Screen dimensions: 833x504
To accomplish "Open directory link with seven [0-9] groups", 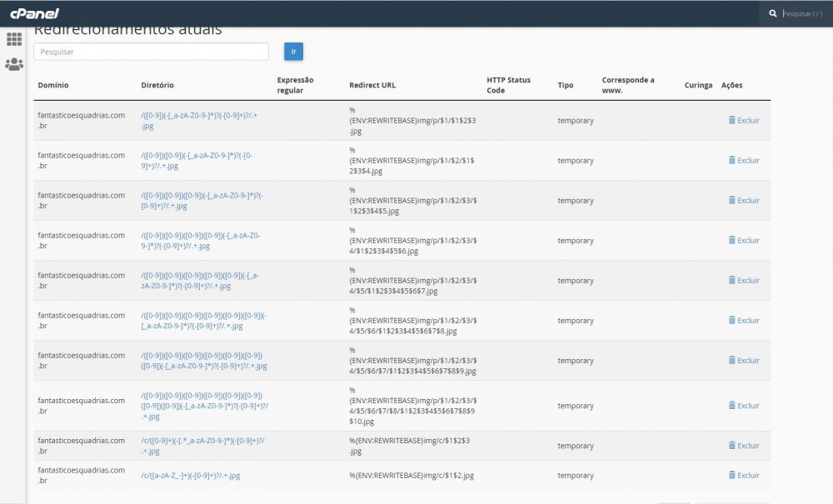I will pyautogui.click(x=204, y=361).
